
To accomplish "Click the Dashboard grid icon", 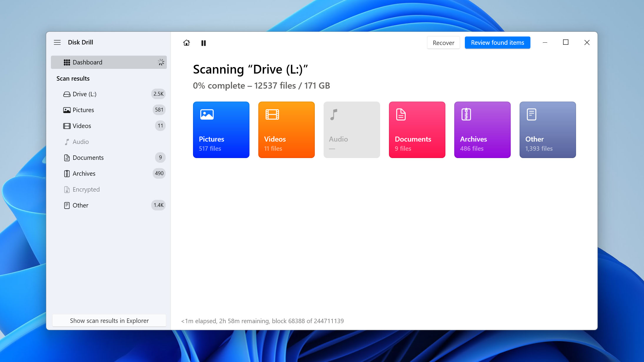I will coord(67,62).
